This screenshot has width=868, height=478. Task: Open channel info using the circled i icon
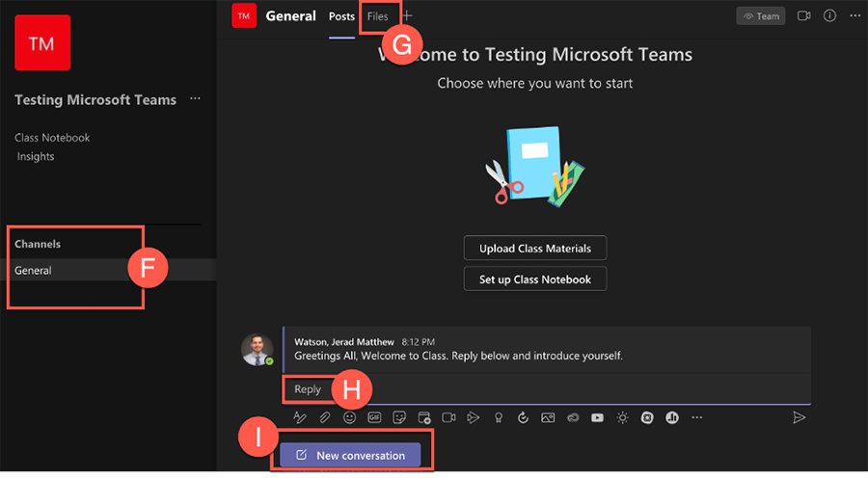829,16
